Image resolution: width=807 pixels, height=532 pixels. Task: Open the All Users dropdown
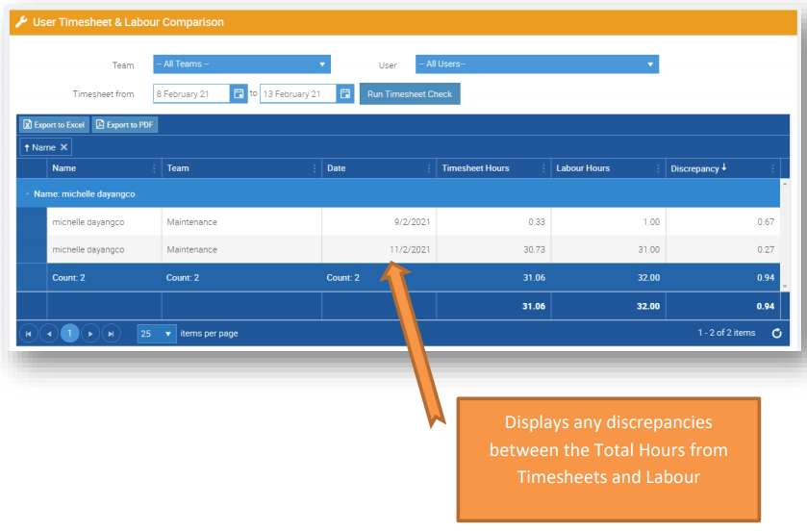(x=537, y=64)
